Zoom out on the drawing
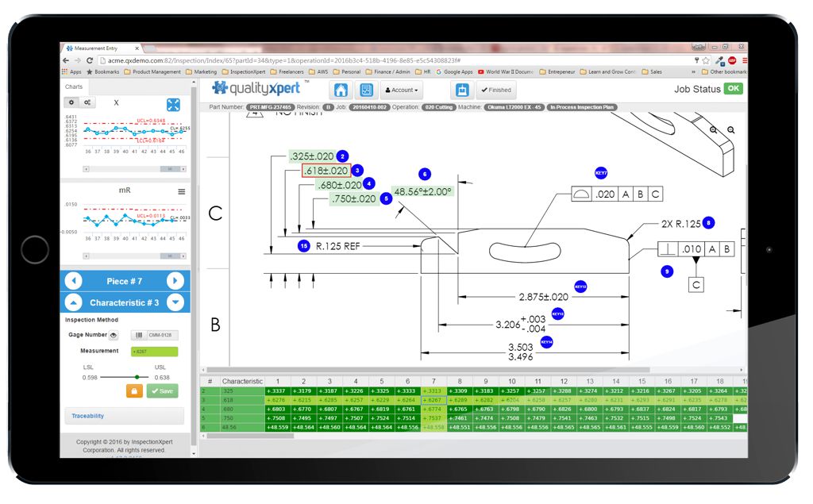The height and width of the screenshot is (504, 813). [x=730, y=130]
